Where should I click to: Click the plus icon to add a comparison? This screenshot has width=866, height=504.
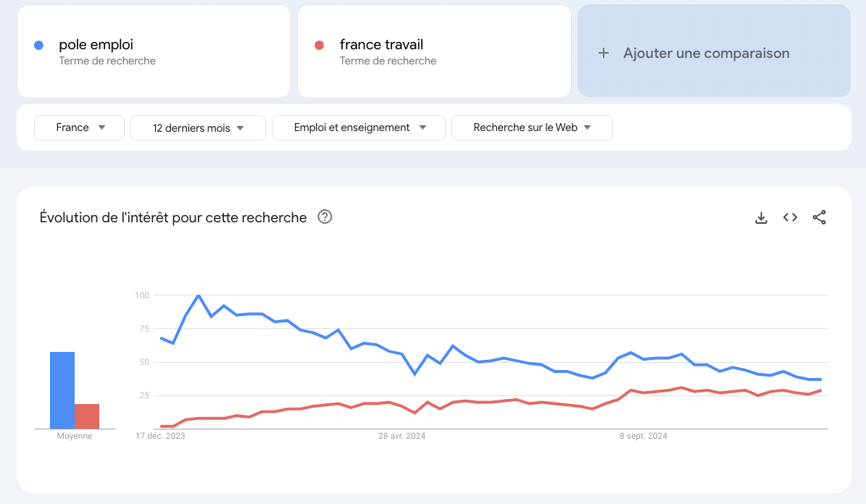604,53
